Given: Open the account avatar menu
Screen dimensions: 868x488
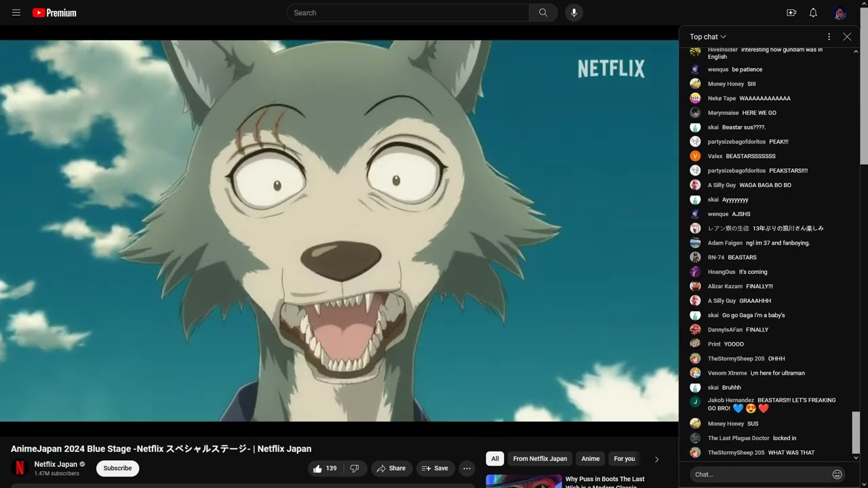Looking at the screenshot, I should coord(840,13).
